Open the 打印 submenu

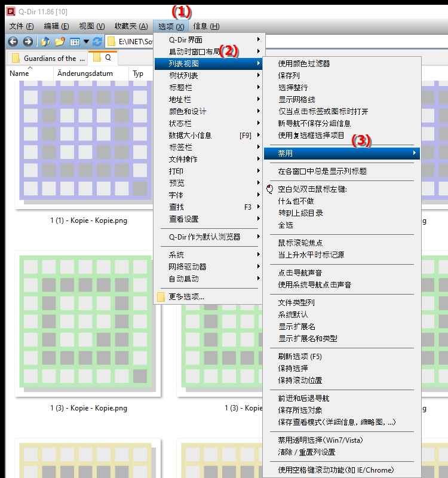tap(208, 171)
